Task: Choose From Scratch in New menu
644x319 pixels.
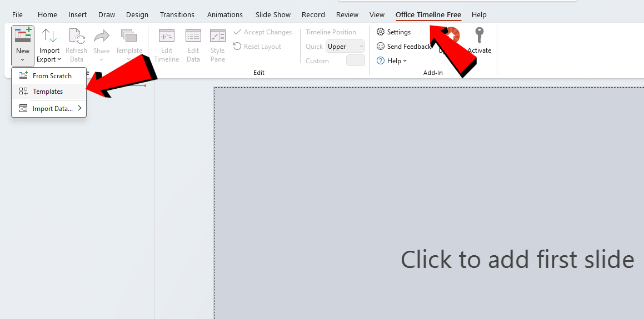Action: (49, 76)
